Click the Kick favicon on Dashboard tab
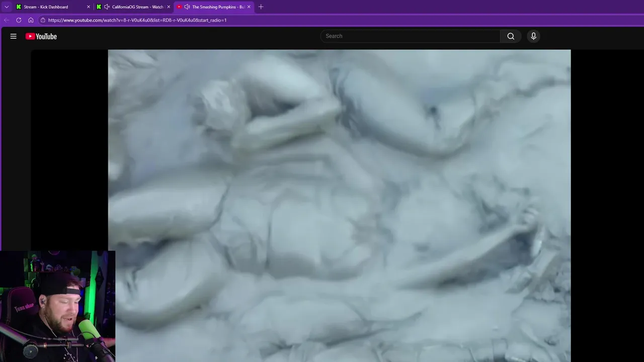Image resolution: width=644 pixels, height=362 pixels. (19, 7)
